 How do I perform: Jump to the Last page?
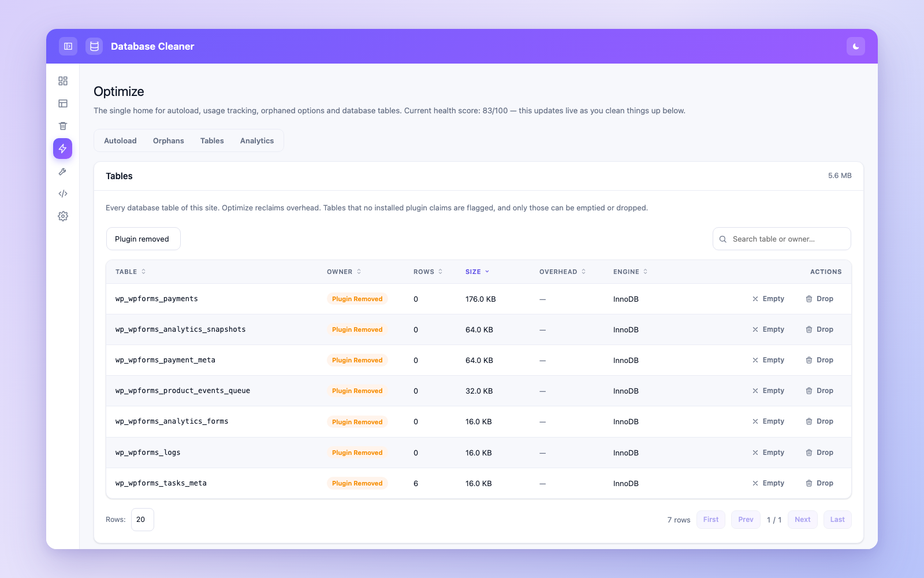[837, 520]
